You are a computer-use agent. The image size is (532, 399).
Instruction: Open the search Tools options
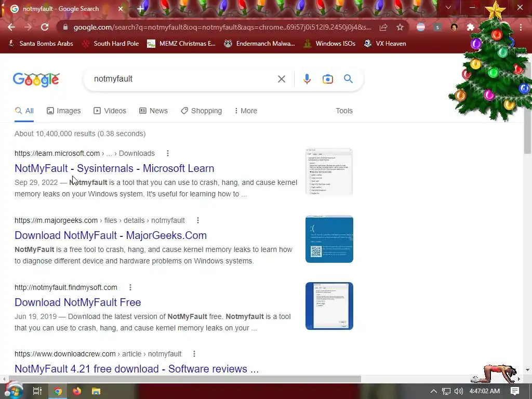[x=344, y=111]
